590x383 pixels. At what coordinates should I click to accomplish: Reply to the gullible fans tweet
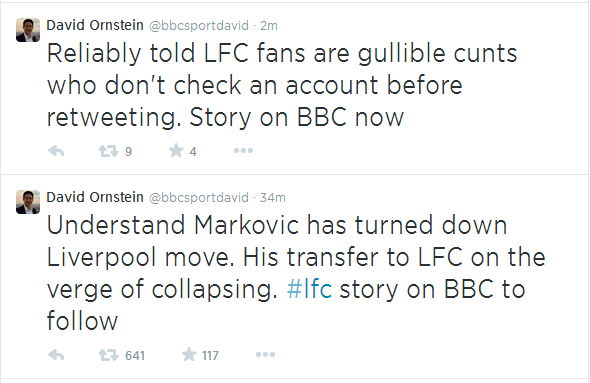click(x=56, y=151)
